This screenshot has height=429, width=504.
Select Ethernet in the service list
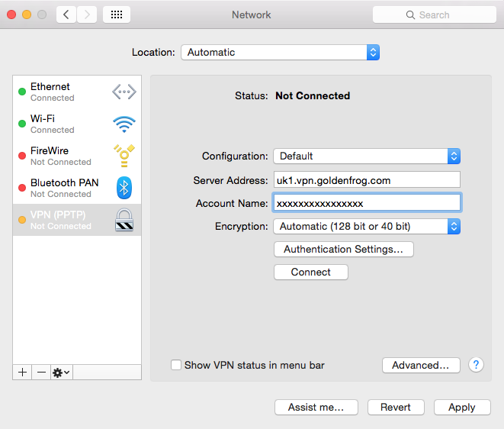(77, 92)
